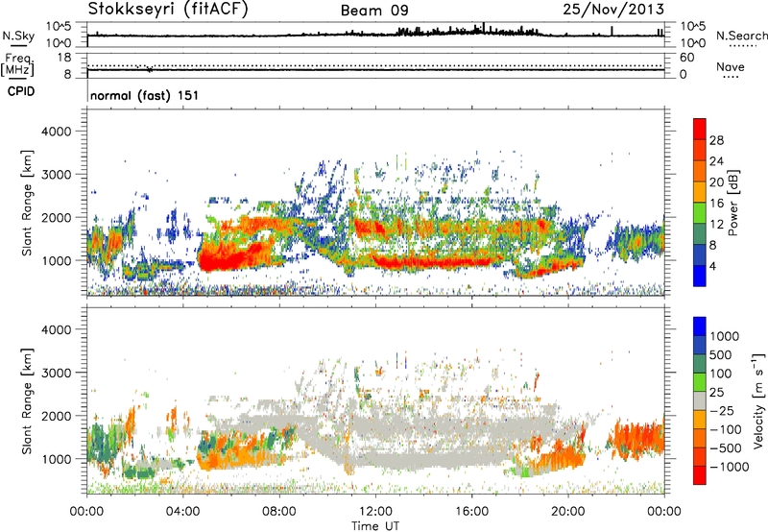Screen dimensions: 768x532
Task: Click the '08:00' time tick label
Action: pyautogui.click(x=279, y=511)
